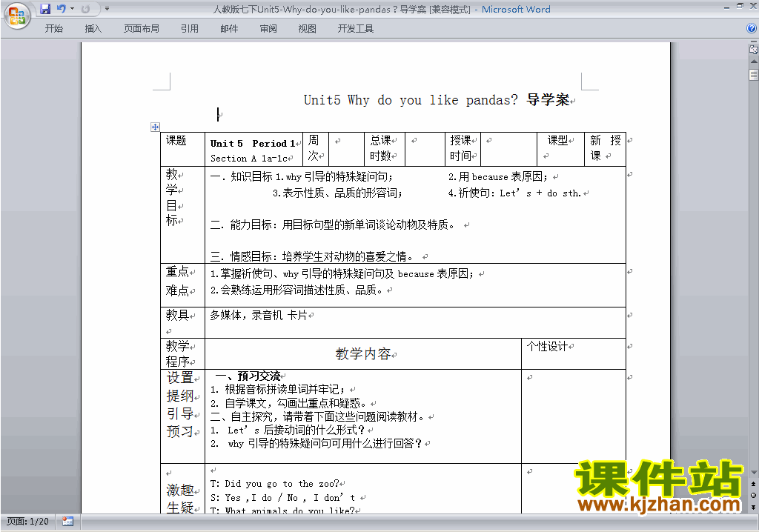Save the document with the floppy icon
The image size is (759, 532).
click(45, 9)
